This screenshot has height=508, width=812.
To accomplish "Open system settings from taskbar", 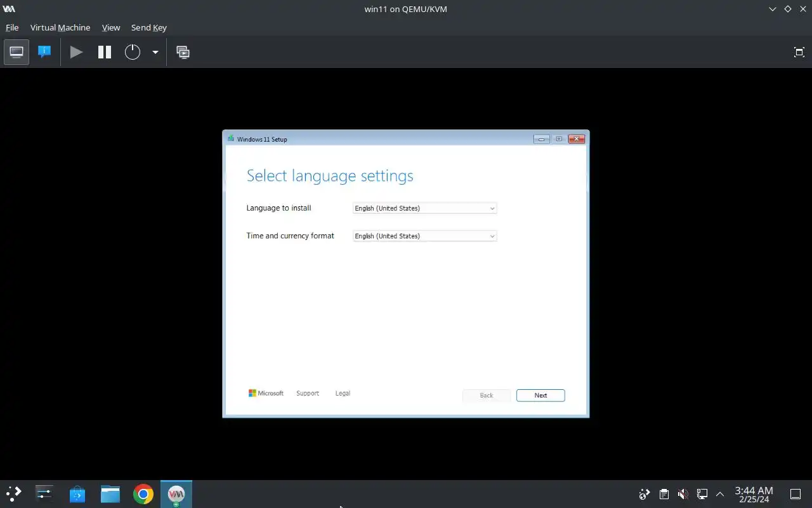I will (x=44, y=493).
